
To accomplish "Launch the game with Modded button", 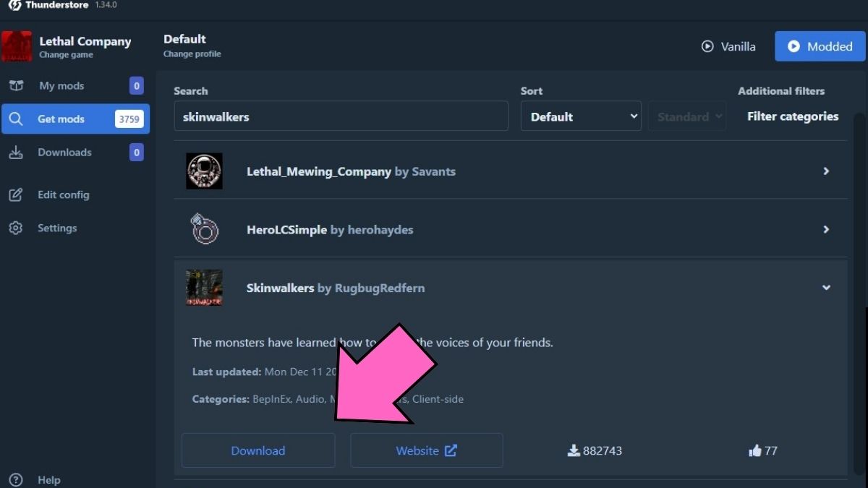I will click(x=820, y=46).
